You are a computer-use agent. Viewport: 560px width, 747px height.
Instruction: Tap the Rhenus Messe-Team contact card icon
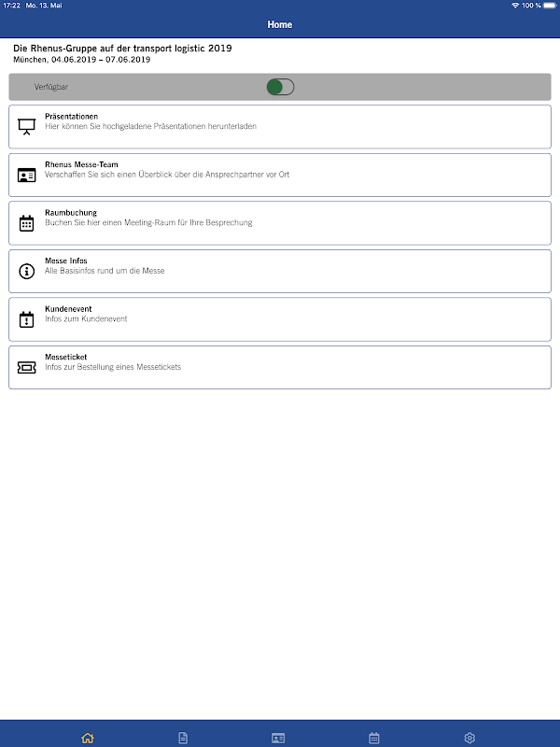pos(27,175)
